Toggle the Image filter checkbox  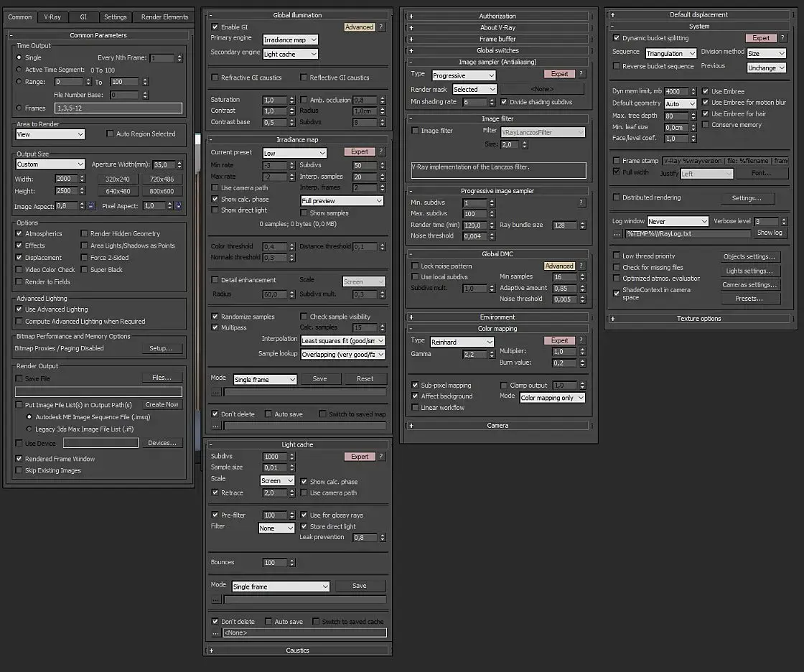(415, 131)
